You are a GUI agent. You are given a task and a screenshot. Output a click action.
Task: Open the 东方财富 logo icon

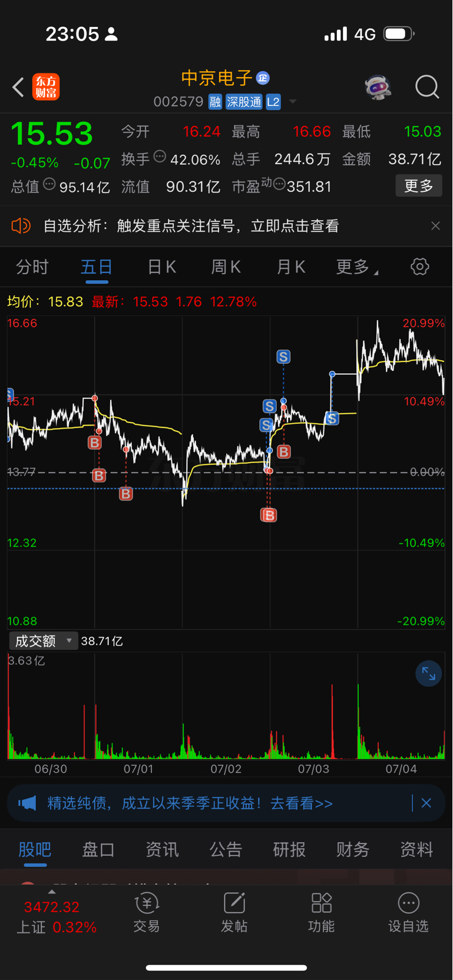point(46,87)
